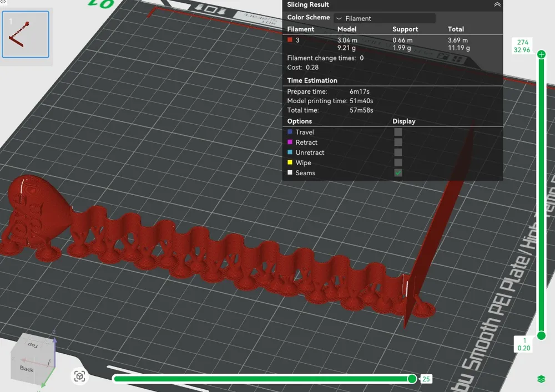
Task: Select plate 1 thumbnail
Action: [26, 34]
